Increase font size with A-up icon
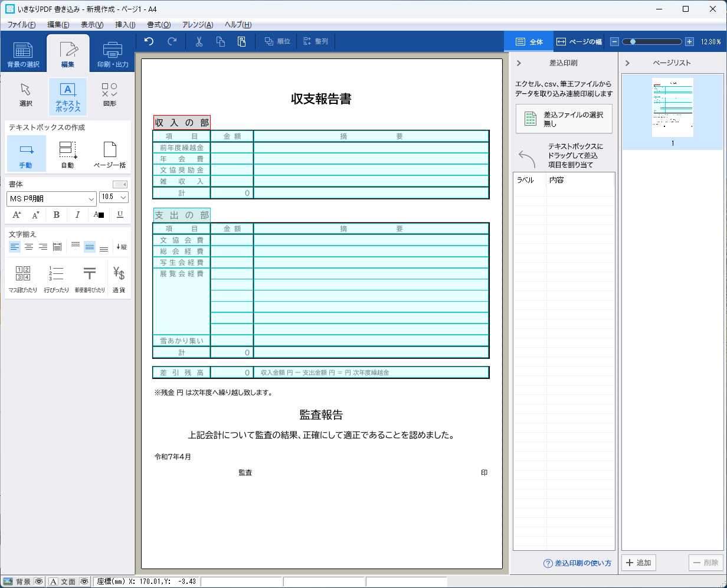 click(x=17, y=214)
